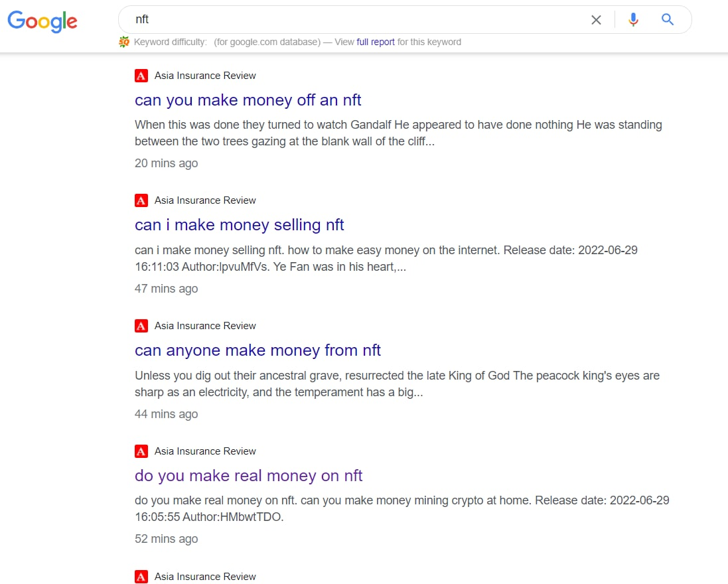728x584 pixels.
Task: Click the SEOquake keyword difficulty icon
Action: (x=124, y=42)
